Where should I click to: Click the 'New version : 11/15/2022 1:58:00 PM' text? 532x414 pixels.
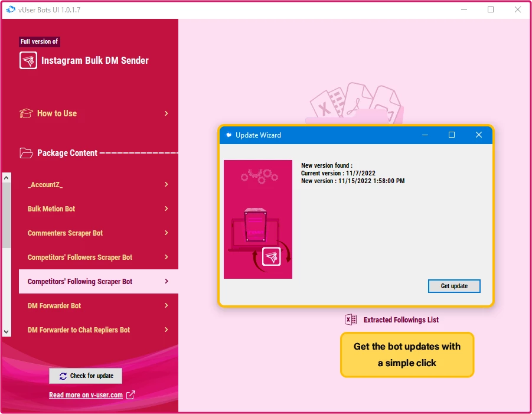(353, 181)
